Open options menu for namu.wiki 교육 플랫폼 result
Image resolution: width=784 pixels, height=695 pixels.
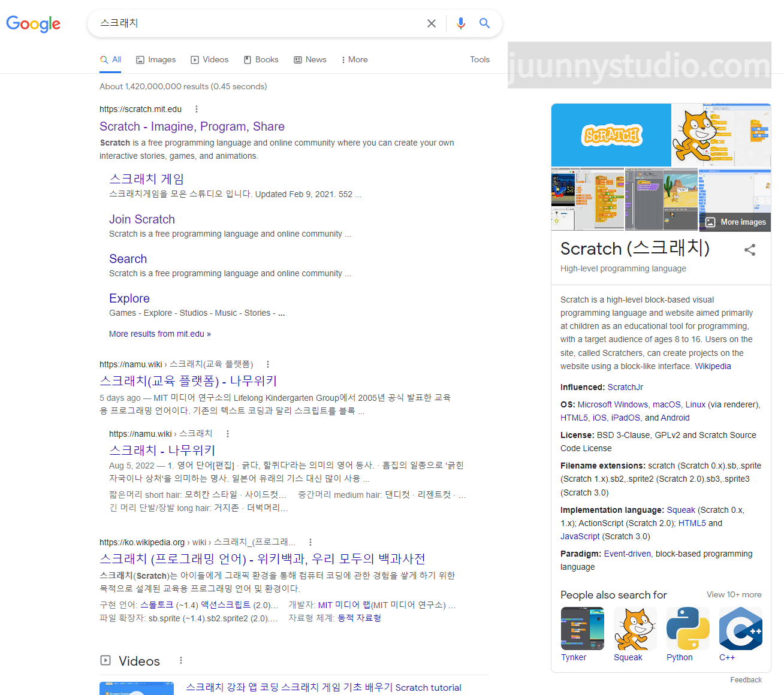[x=268, y=364]
